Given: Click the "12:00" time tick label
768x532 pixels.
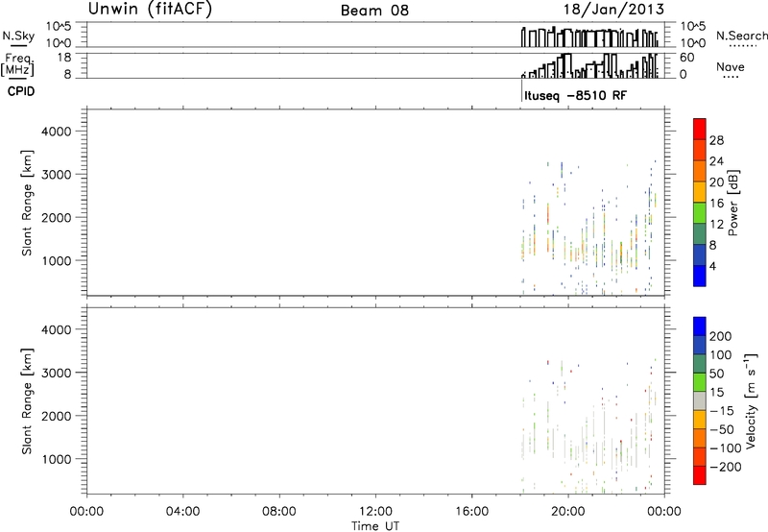Looking at the screenshot, I should 375,512.
